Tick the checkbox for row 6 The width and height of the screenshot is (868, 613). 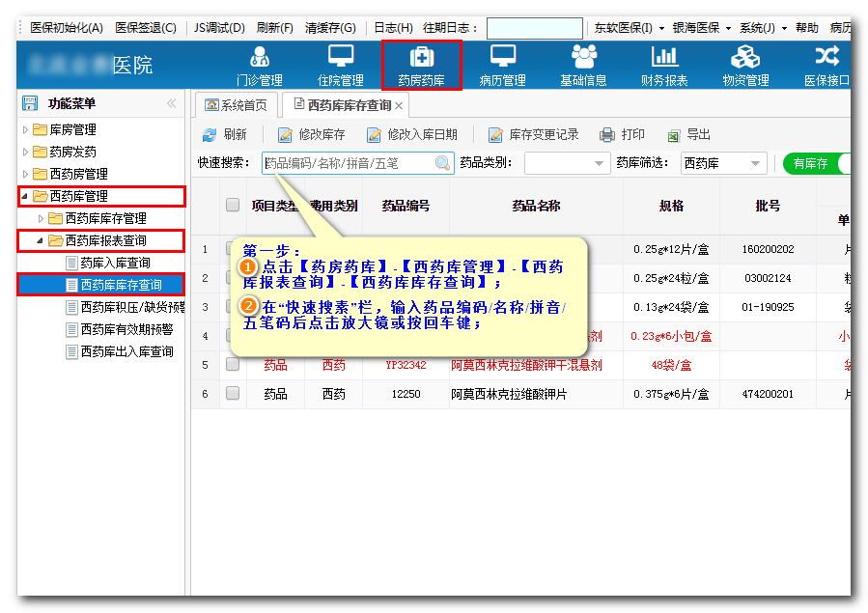(233, 393)
